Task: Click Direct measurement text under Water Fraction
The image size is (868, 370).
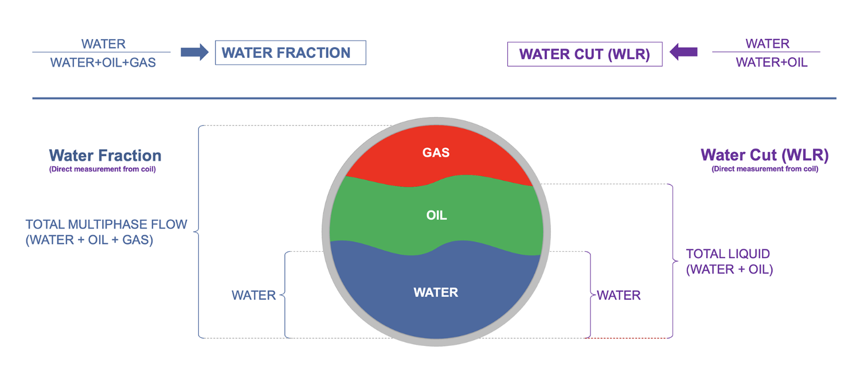Action: (x=102, y=169)
